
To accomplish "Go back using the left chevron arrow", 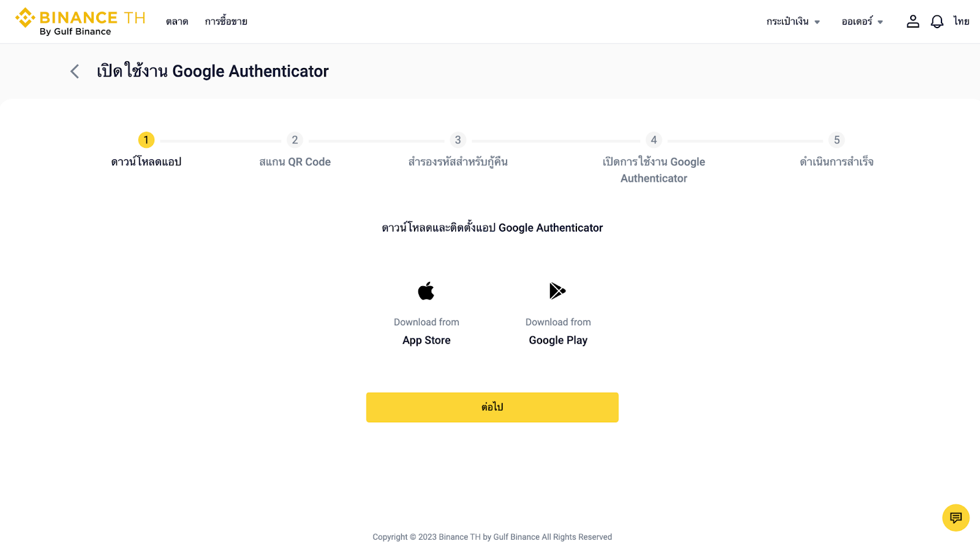I will click(x=75, y=72).
